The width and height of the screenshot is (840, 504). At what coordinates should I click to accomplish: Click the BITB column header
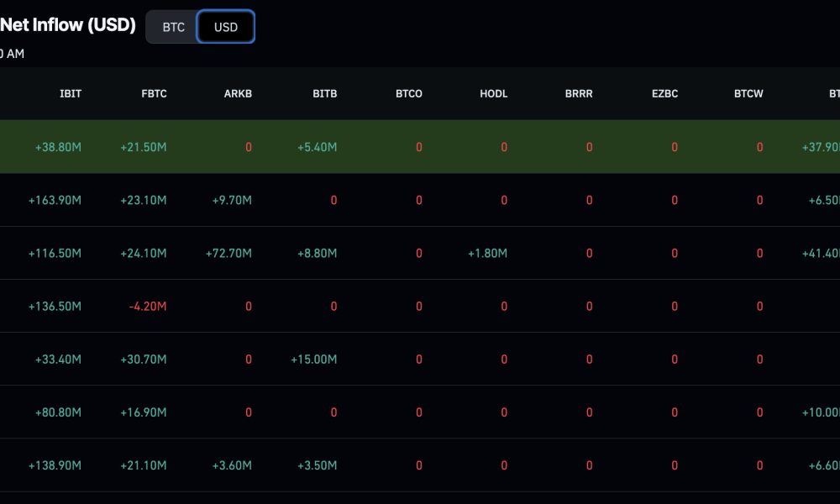(x=324, y=94)
